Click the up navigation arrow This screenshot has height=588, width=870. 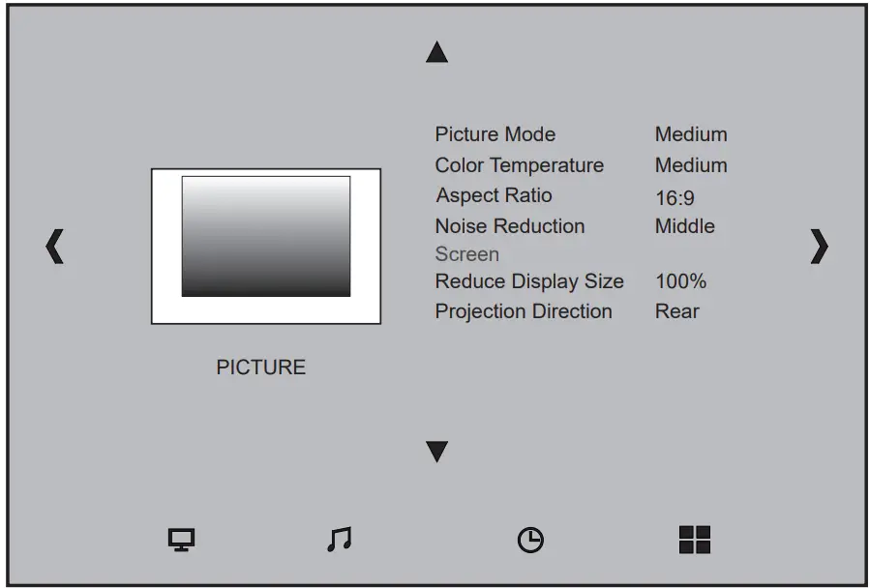click(x=435, y=52)
